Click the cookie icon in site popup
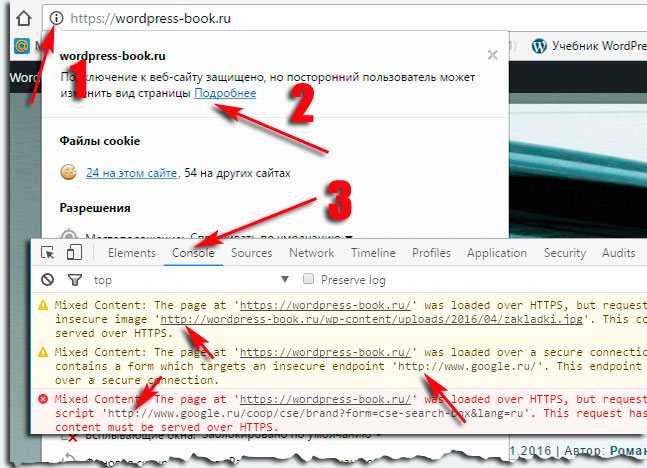This screenshot has height=468, width=647. click(68, 172)
